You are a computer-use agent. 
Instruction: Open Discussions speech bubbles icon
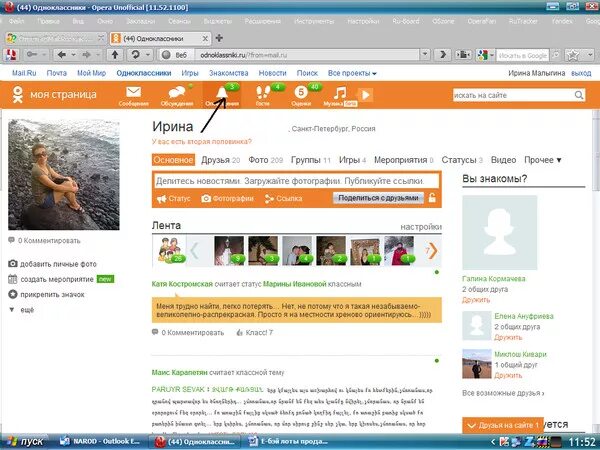[177, 92]
